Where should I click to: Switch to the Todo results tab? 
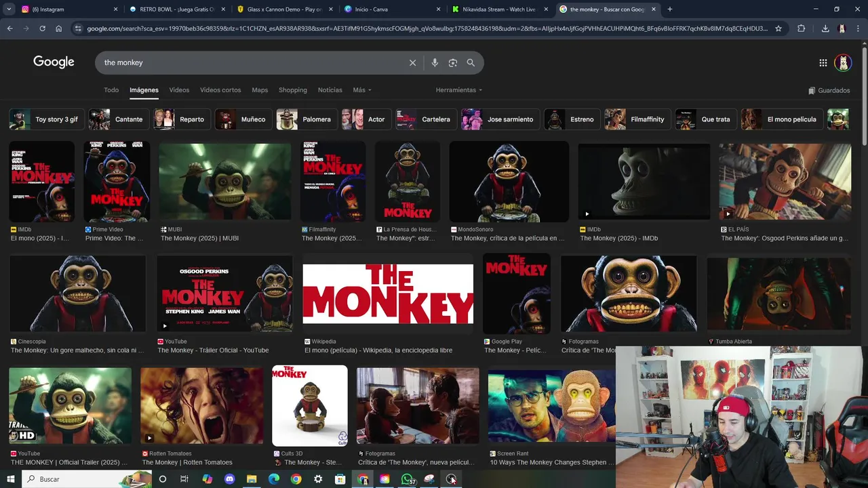point(111,90)
